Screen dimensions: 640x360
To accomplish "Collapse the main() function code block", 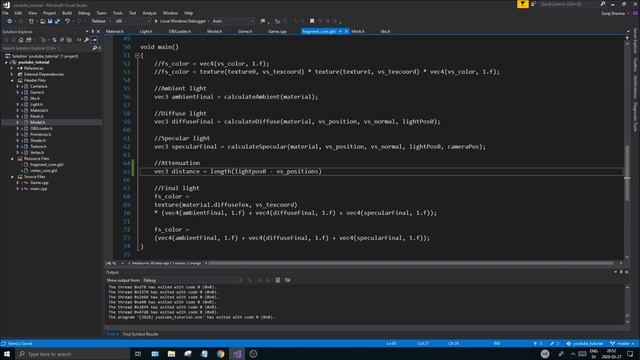I will click(137, 55).
